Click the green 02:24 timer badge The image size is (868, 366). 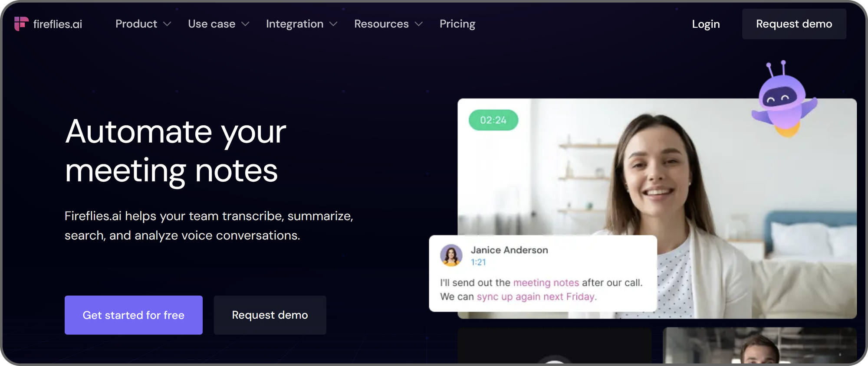click(493, 120)
